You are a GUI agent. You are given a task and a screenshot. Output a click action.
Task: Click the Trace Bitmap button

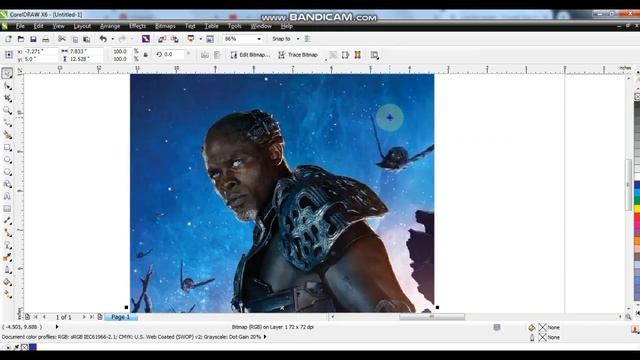pyautogui.click(x=298, y=55)
